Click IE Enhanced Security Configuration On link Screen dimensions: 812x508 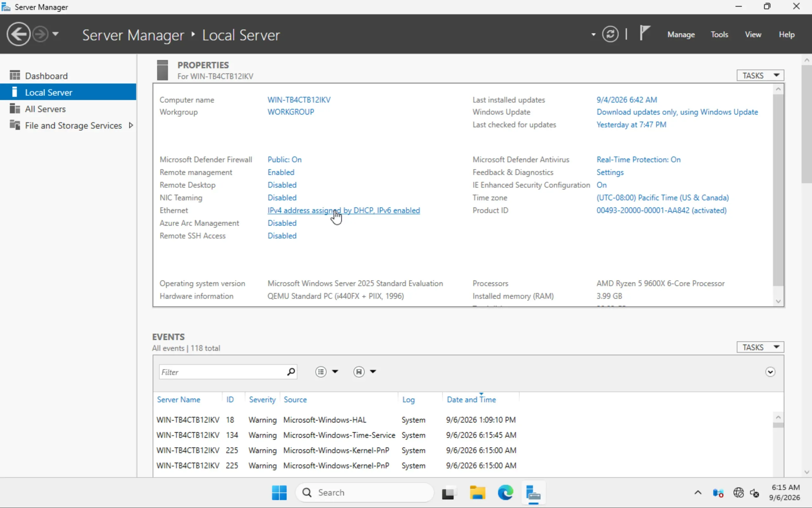pos(602,185)
